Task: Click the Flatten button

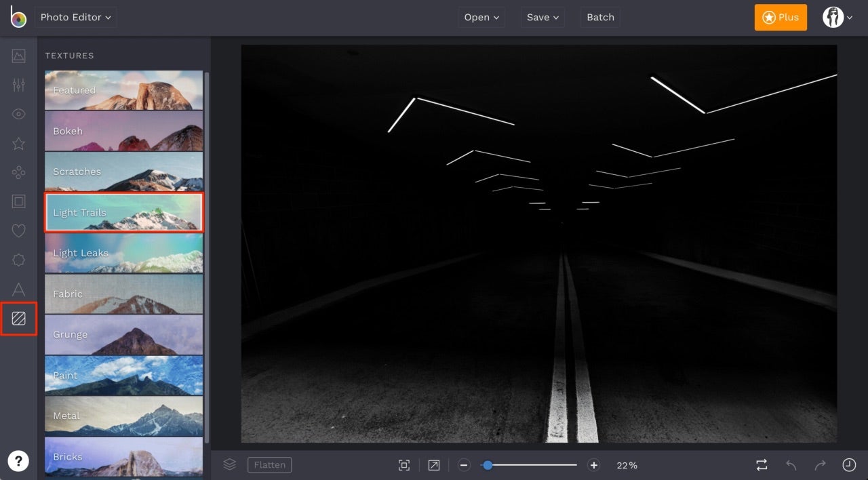Action: tap(269, 464)
